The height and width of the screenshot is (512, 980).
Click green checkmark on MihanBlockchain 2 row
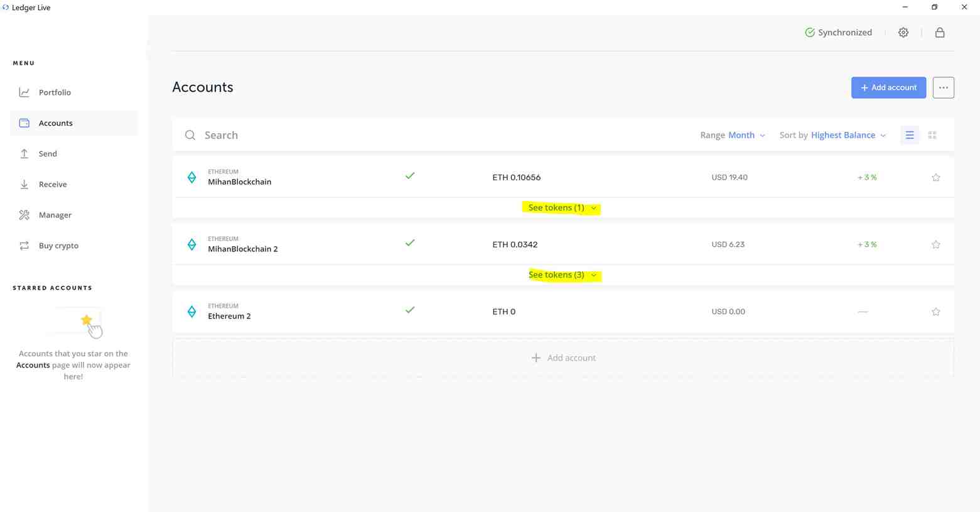tap(410, 243)
